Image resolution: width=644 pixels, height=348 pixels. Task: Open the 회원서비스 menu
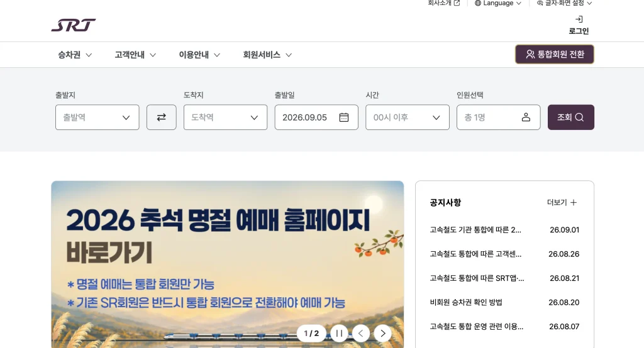pyautogui.click(x=267, y=55)
